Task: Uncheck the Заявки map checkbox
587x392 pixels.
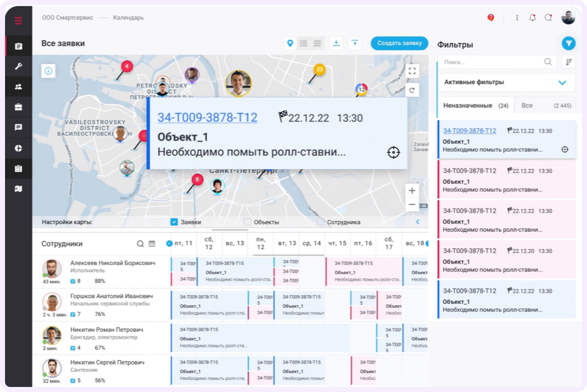Action: pos(174,222)
